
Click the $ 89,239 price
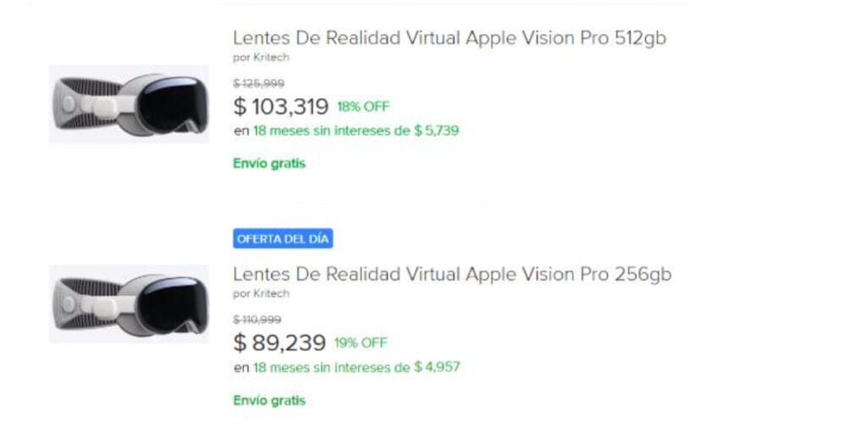pyautogui.click(x=280, y=343)
